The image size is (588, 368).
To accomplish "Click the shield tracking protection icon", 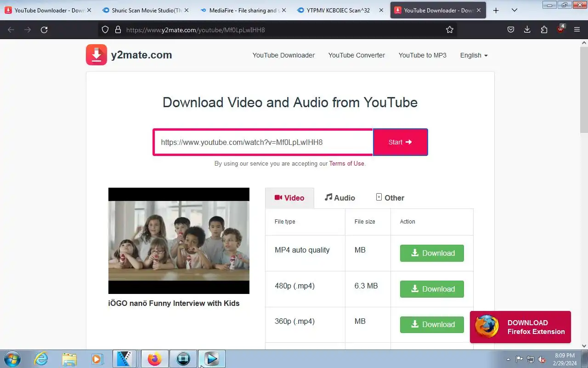I will [x=105, y=30].
